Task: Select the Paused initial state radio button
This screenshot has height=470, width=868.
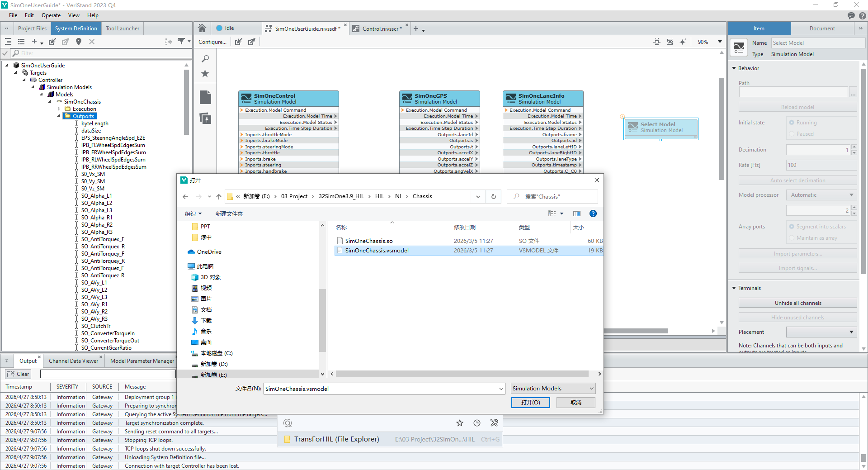Action: pos(792,134)
